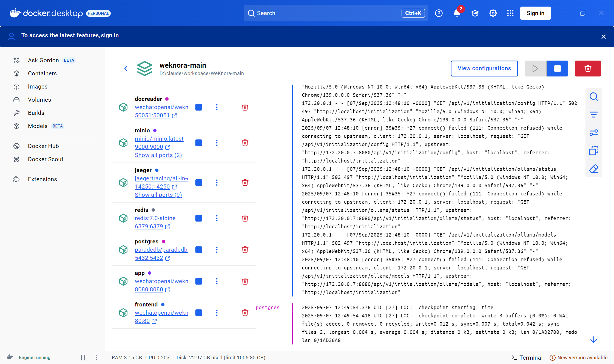614x364 pixels.
Task: Open the Learning Center graduation cap icon
Action: pos(475,13)
